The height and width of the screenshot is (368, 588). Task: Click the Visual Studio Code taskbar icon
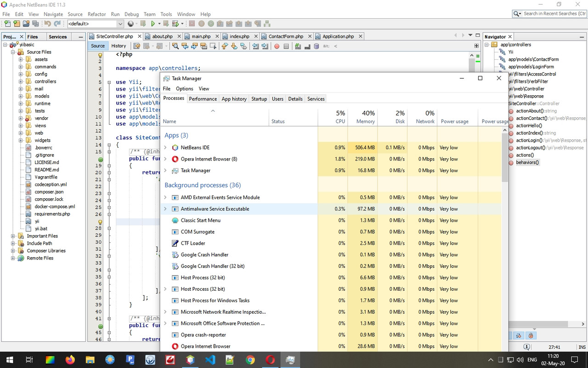coord(210,359)
